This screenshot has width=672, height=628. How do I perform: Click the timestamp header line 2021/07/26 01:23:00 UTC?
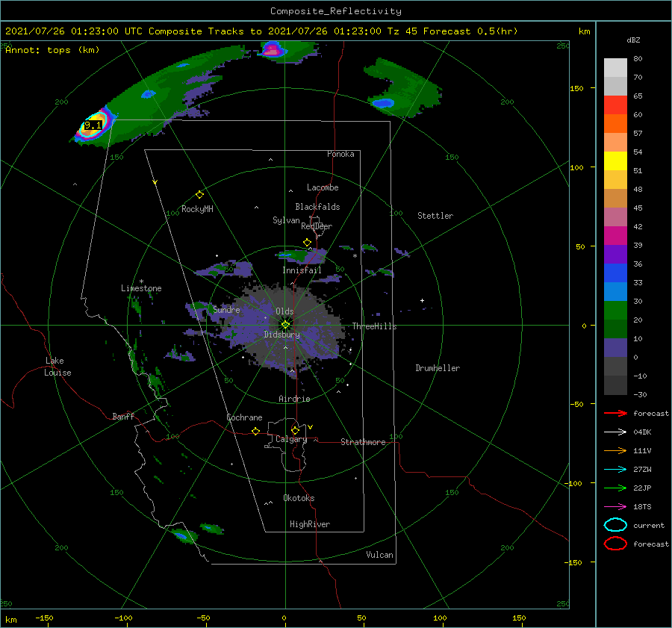261,31
